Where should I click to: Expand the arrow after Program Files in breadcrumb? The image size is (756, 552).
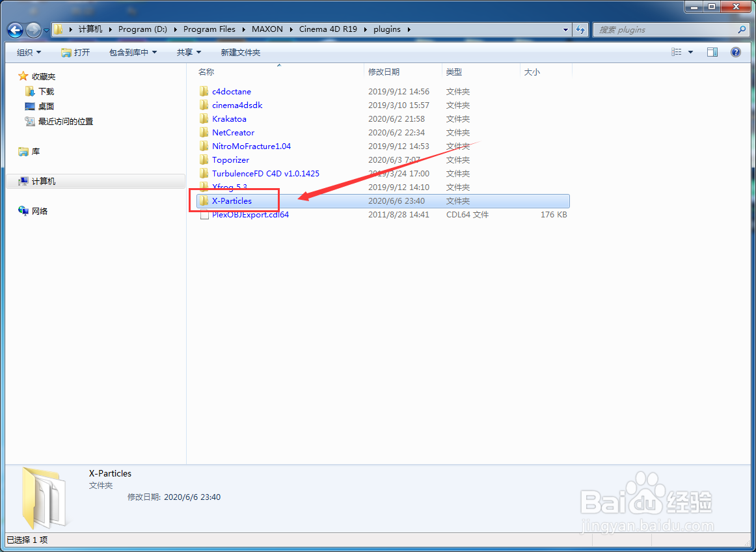pos(244,29)
